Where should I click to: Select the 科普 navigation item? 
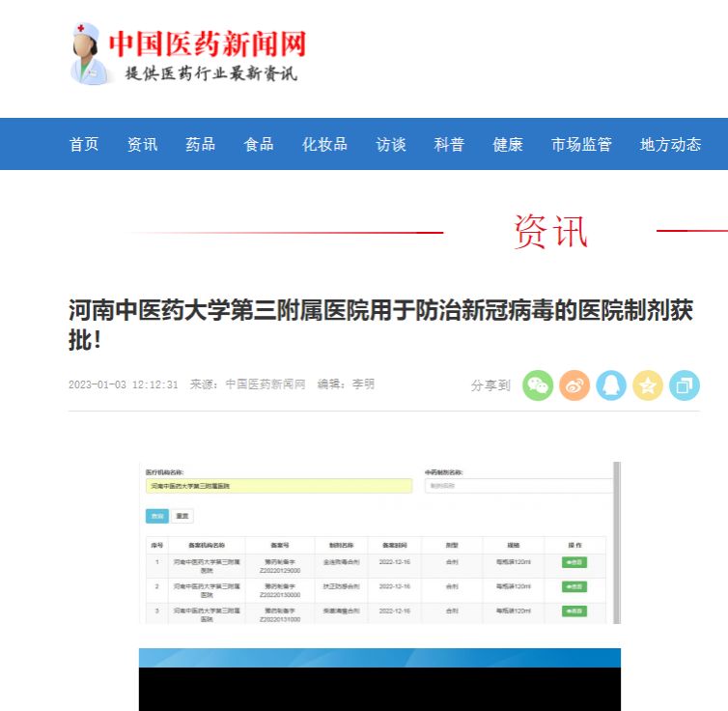tap(449, 144)
